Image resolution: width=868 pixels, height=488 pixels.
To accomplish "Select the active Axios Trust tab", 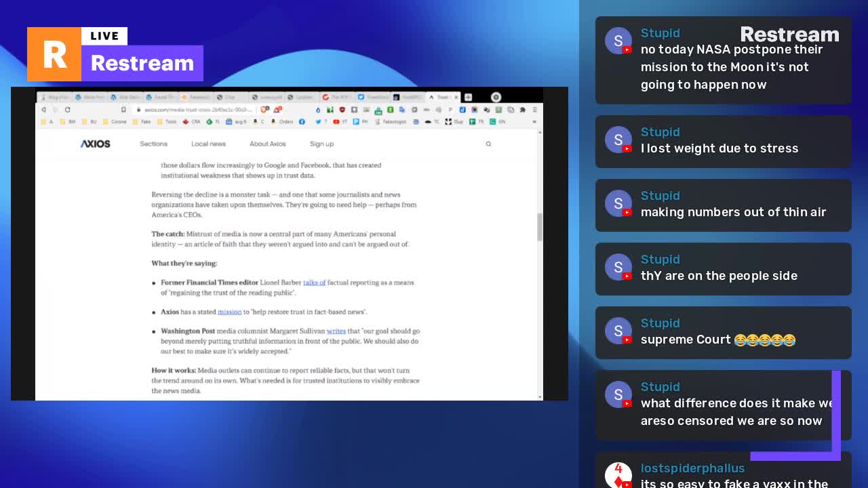I will 442,97.
